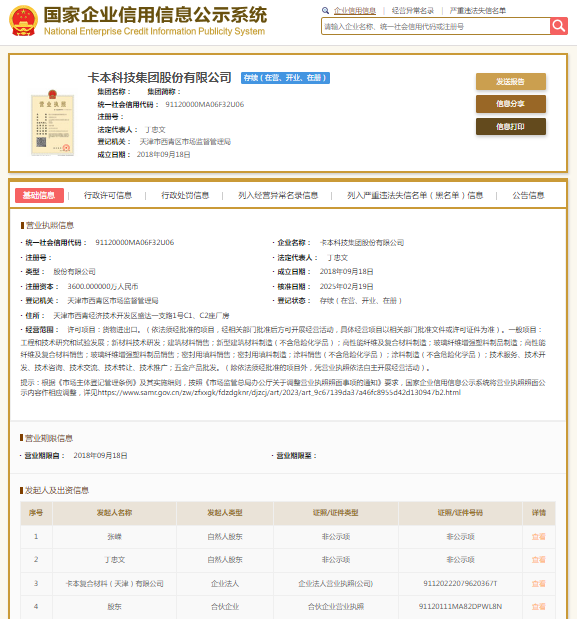
Task: Select the 经营异常名录 search category
Action: (x=412, y=11)
